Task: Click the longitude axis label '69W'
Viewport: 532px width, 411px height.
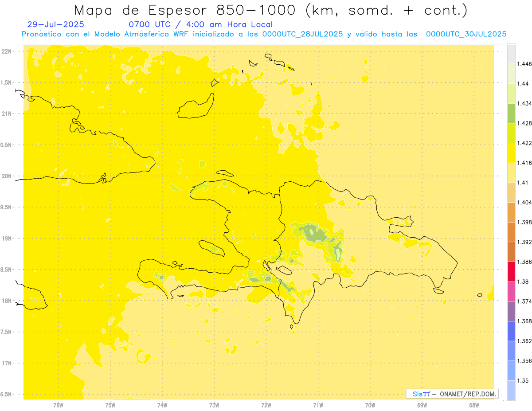Action: tap(422, 405)
